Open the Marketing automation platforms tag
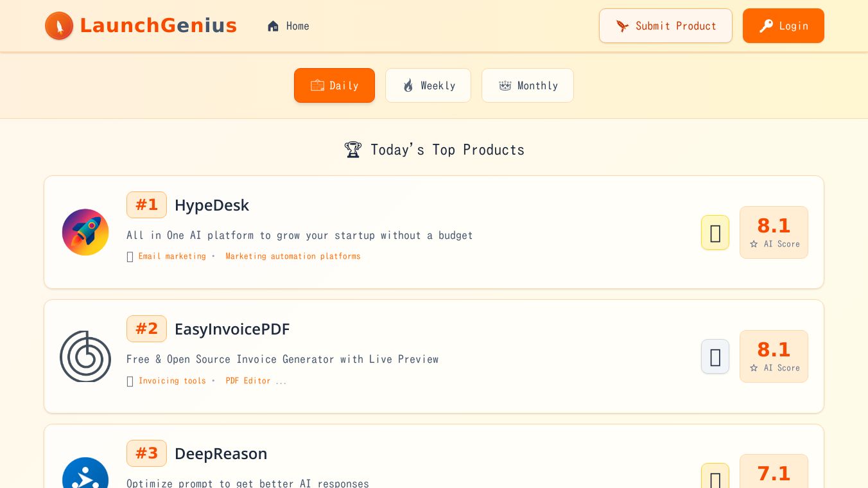This screenshot has height=488, width=868. click(x=293, y=256)
